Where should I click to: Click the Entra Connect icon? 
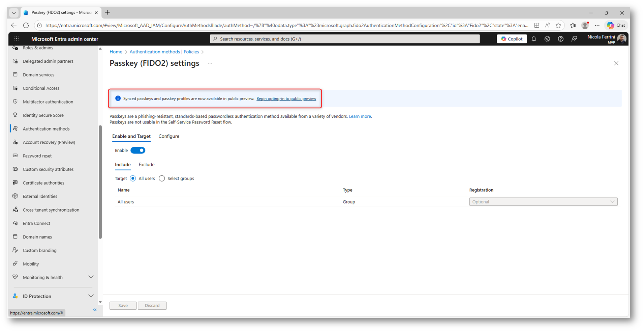tap(15, 223)
